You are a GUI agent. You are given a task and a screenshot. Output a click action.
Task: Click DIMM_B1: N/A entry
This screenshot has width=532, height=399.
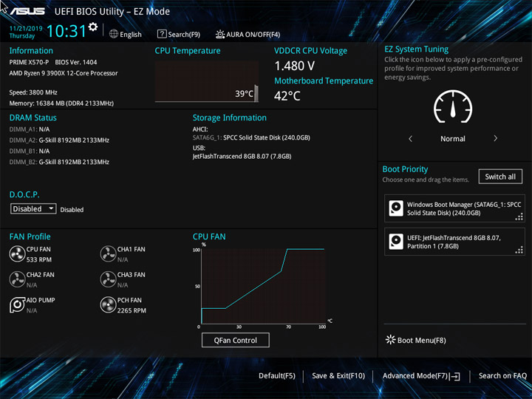click(x=30, y=151)
